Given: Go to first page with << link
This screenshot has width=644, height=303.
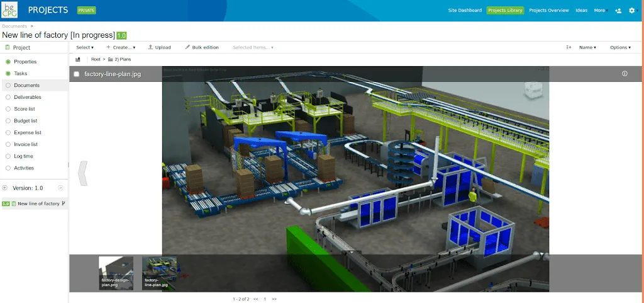Looking at the screenshot, I should [255, 299].
